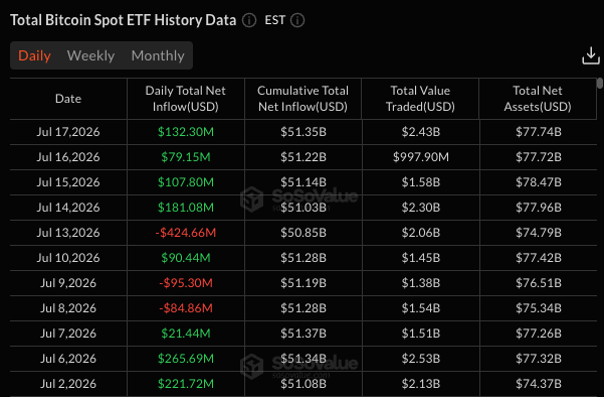604x397 pixels.
Task: Click Cumulative Total Net Inflow header
Action: coord(303,99)
